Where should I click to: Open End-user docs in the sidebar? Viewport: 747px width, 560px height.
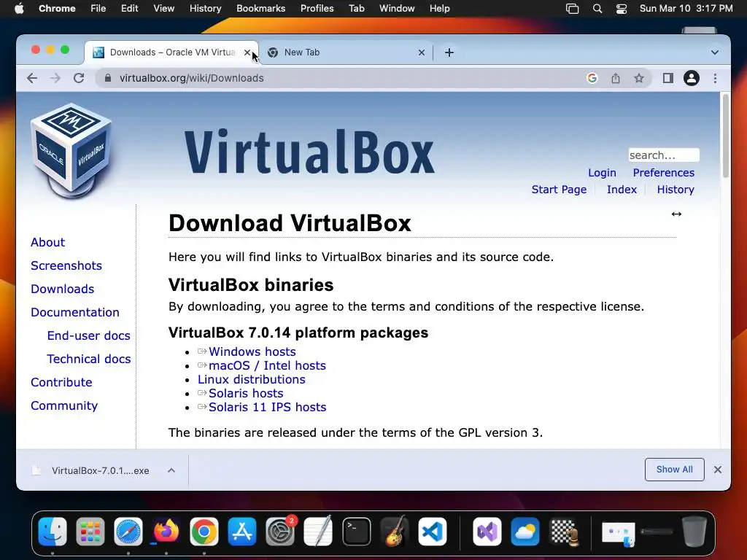pos(88,335)
